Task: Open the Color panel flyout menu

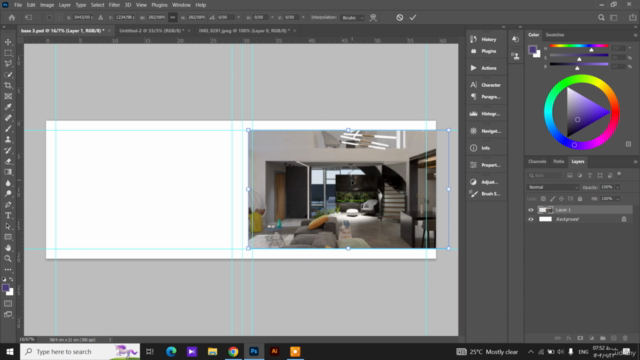Action: (x=635, y=35)
